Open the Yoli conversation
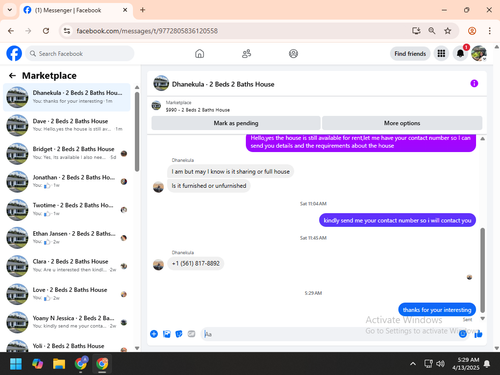500x375 pixels. click(x=67, y=345)
